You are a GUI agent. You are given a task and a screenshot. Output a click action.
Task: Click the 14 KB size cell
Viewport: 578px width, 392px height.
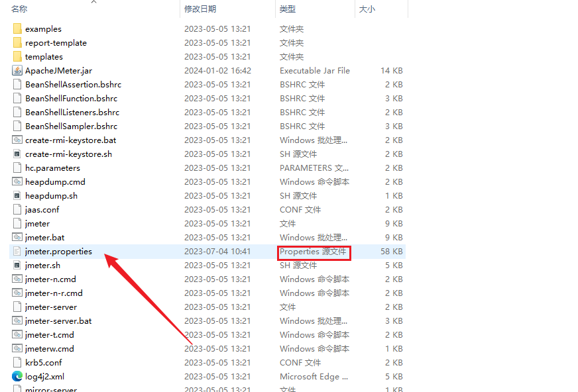(x=392, y=70)
